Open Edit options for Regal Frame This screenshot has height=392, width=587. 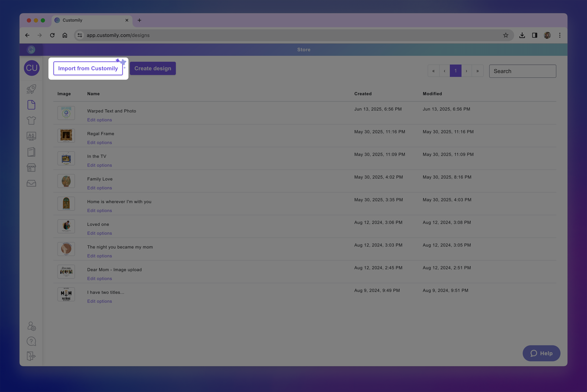tap(100, 142)
